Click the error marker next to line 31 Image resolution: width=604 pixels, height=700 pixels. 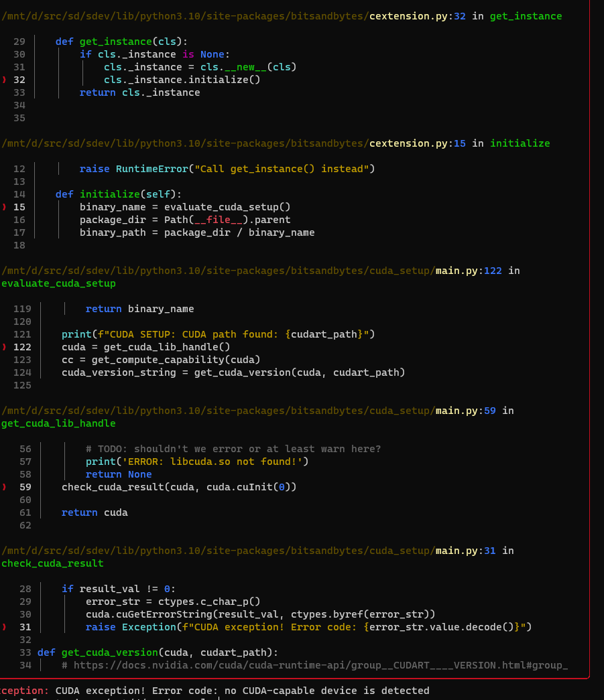4,626
